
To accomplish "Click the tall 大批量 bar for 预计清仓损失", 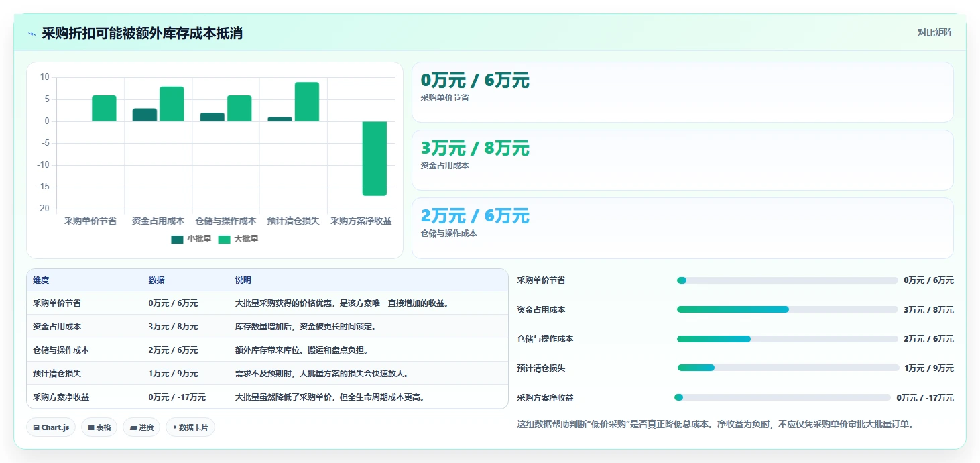I will tap(307, 101).
